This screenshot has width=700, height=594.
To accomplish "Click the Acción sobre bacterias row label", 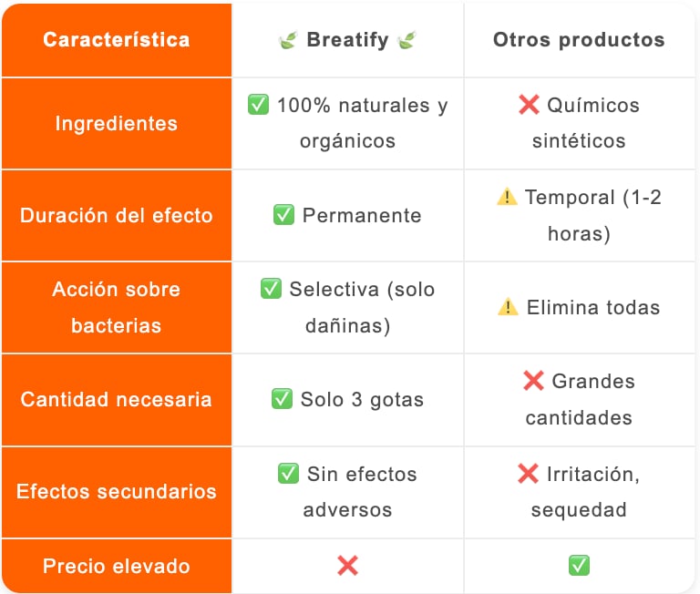I will [117, 308].
